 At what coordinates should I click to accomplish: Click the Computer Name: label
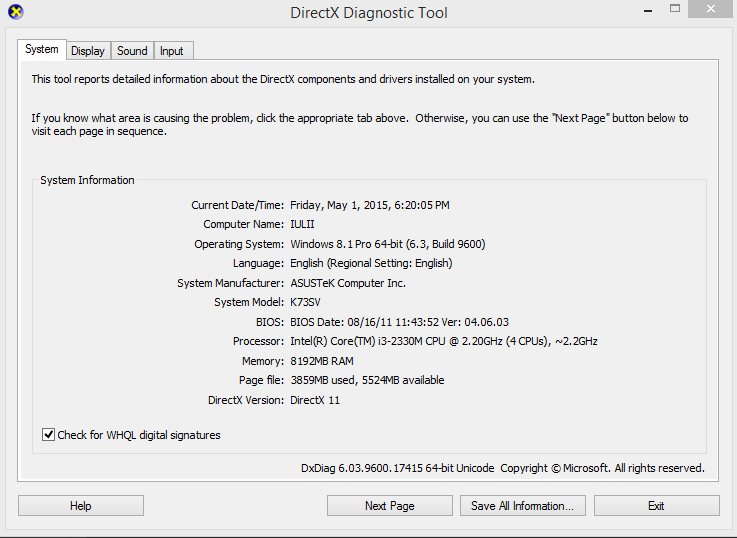point(243,224)
